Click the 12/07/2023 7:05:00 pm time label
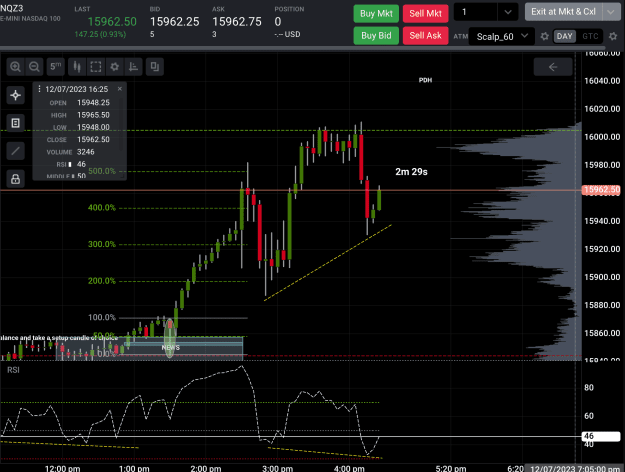The width and height of the screenshot is (625, 472). [x=575, y=468]
